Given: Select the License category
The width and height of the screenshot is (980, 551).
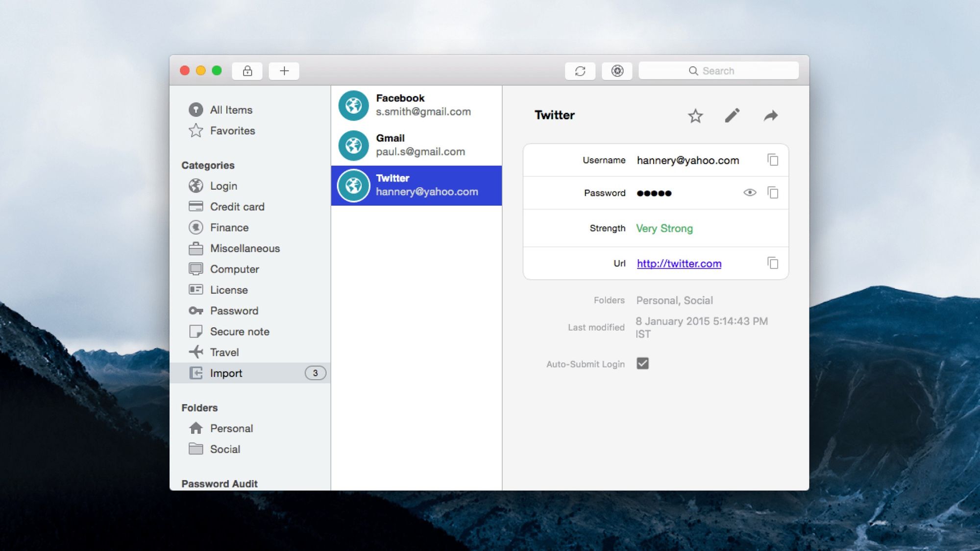Looking at the screenshot, I should 229,290.
